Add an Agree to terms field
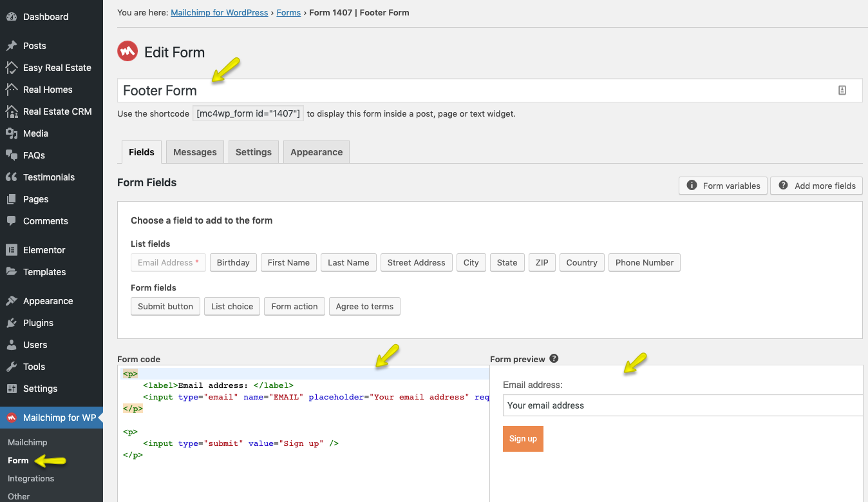Viewport: 868px width, 502px height. (364, 306)
